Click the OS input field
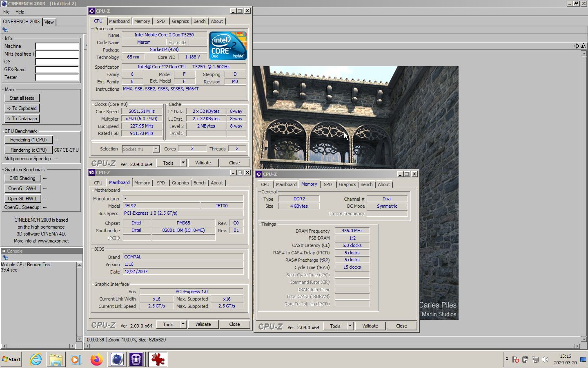 tap(57, 62)
